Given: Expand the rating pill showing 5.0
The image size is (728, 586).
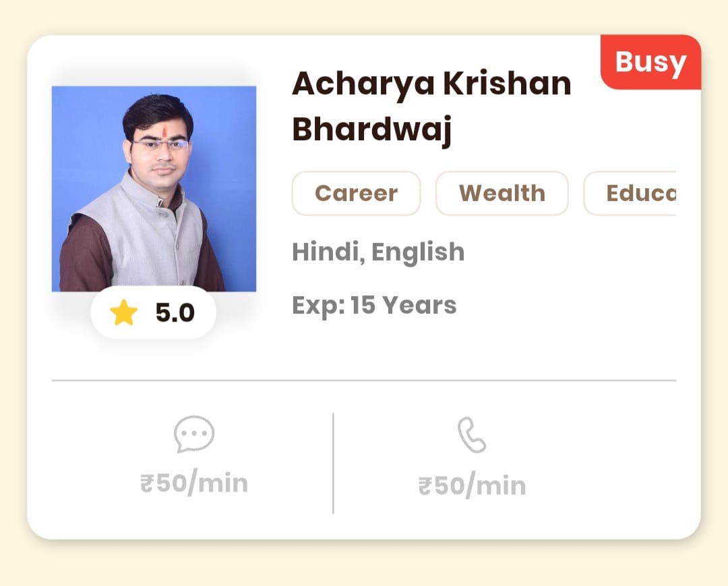Looking at the screenshot, I should pyautogui.click(x=154, y=312).
